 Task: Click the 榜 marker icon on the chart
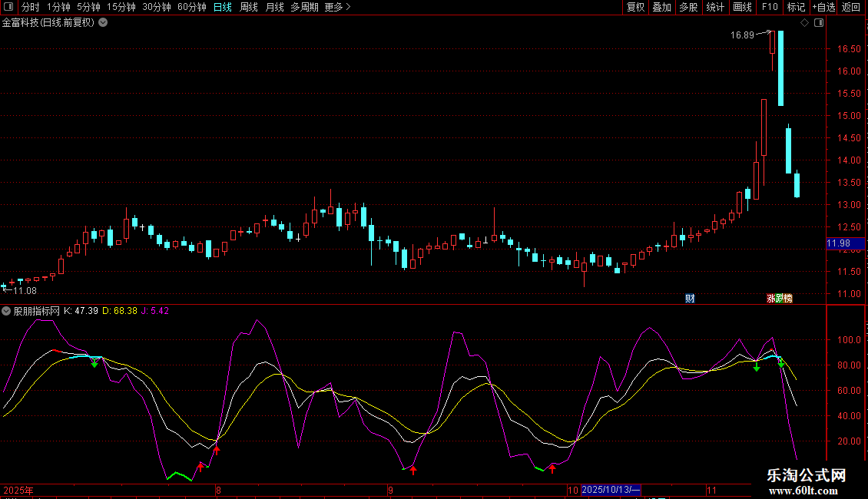pos(787,298)
